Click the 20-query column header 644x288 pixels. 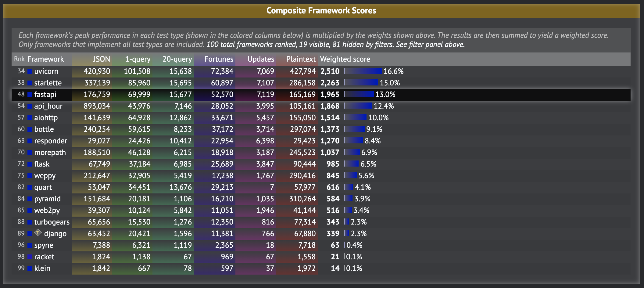point(177,59)
